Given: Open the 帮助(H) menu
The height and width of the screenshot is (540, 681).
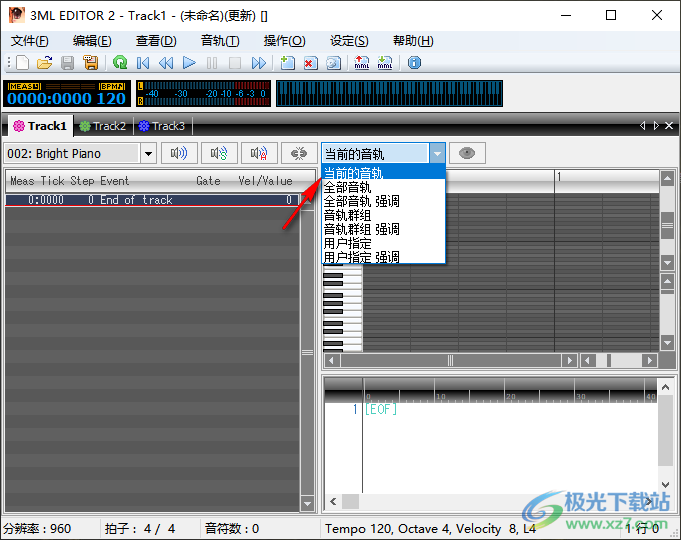Looking at the screenshot, I should click(x=413, y=41).
